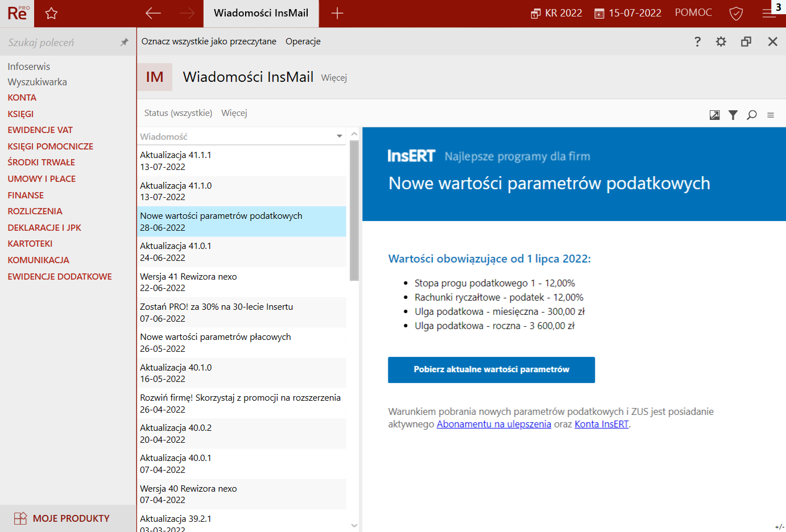Image resolution: width=786 pixels, height=532 pixels.
Task: Click the Rewizor Re PRO logo
Action: (x=17, y=14)
